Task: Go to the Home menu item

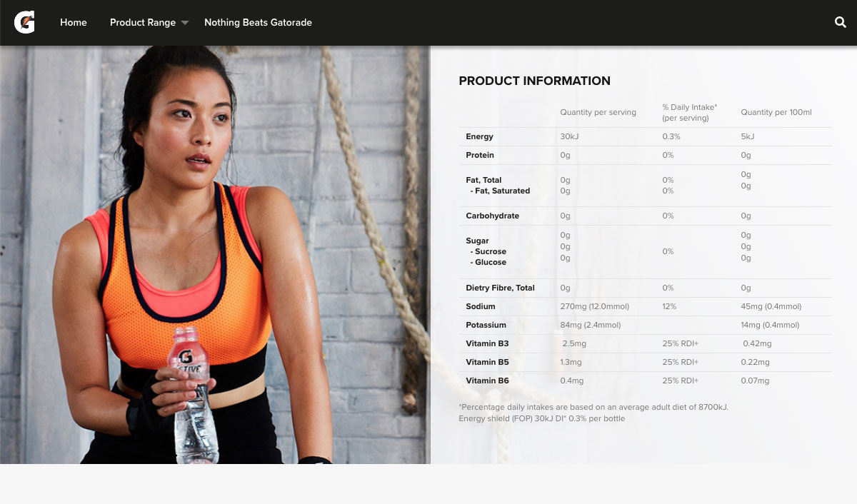Action: tap(74, 22)
